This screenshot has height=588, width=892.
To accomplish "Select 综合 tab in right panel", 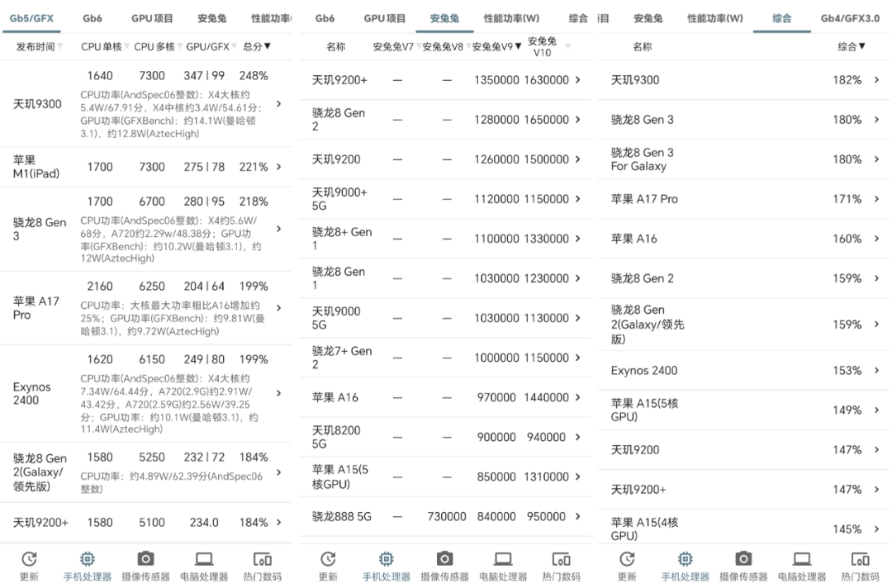I will point(781,18).
